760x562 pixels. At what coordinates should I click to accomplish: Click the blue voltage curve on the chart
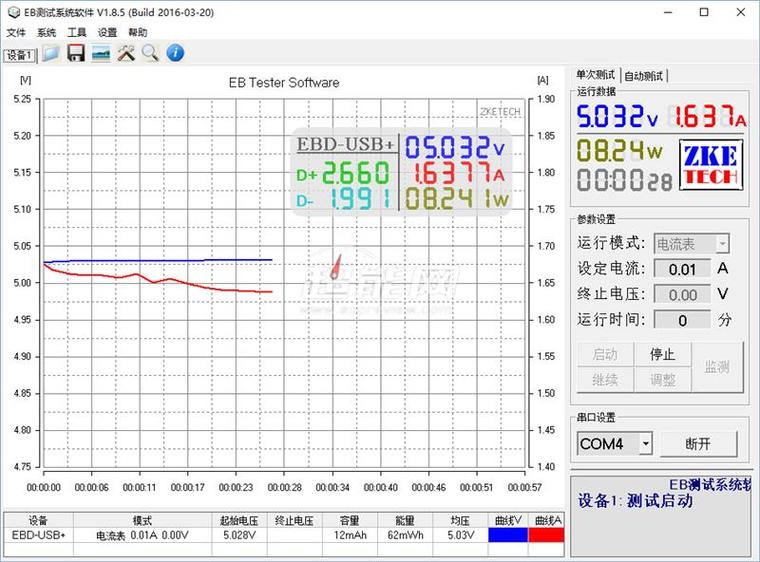coord(160,260)
